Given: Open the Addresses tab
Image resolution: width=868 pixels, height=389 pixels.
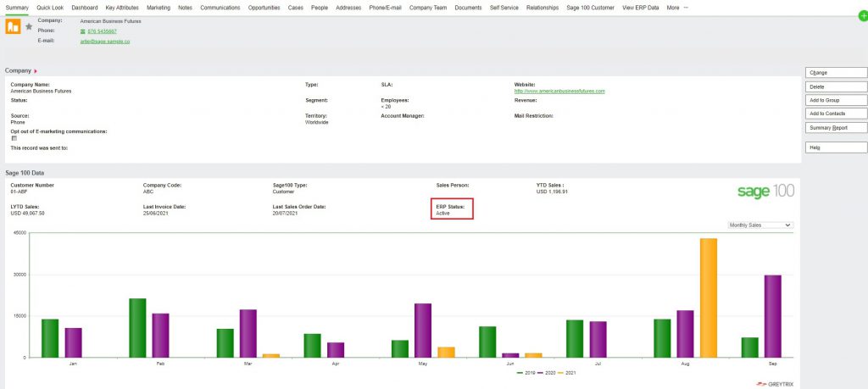Looking at the screenshot, I should pos(348,8).
